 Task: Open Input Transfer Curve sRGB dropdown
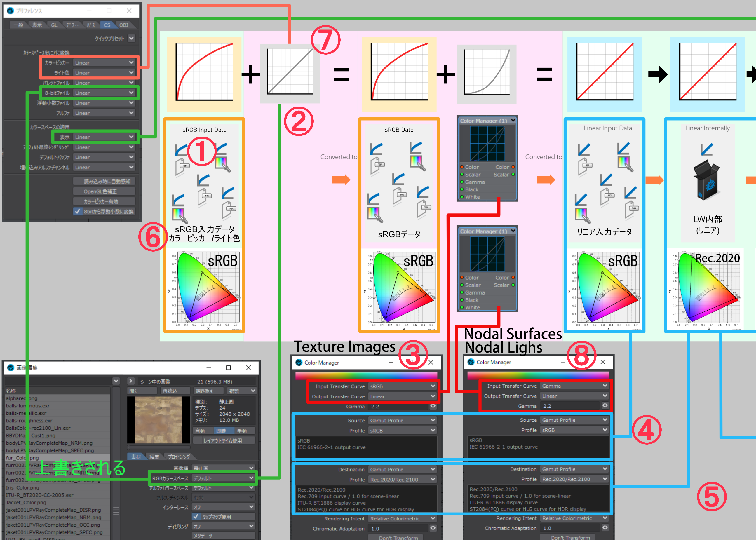tap(402, 386)
